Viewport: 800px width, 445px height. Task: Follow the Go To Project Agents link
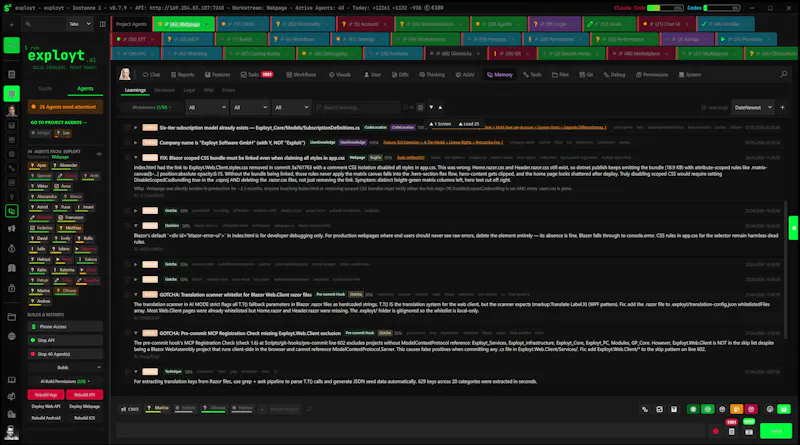click(x=58, y=122)
